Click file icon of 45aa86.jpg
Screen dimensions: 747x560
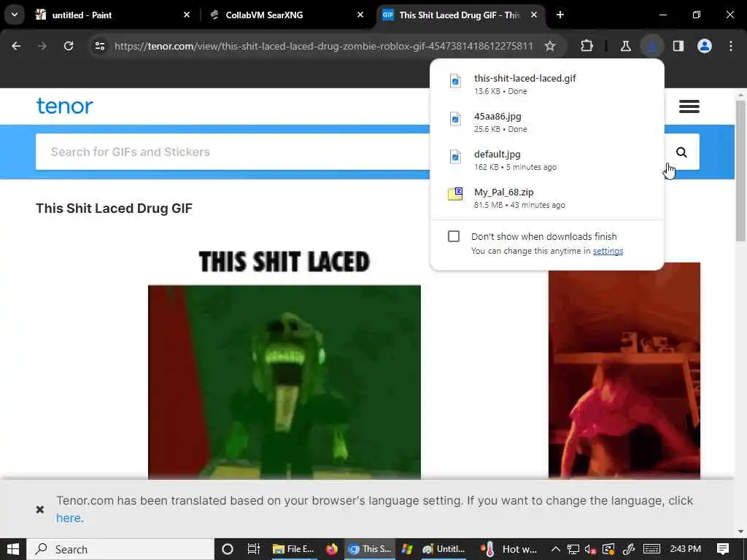[455, 119]
